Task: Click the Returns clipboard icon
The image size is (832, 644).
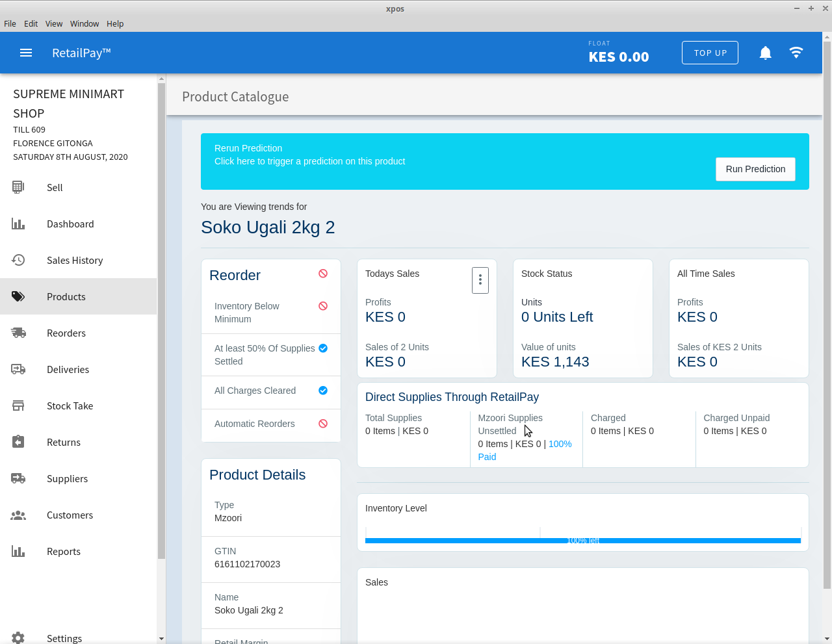Action: 18,442
